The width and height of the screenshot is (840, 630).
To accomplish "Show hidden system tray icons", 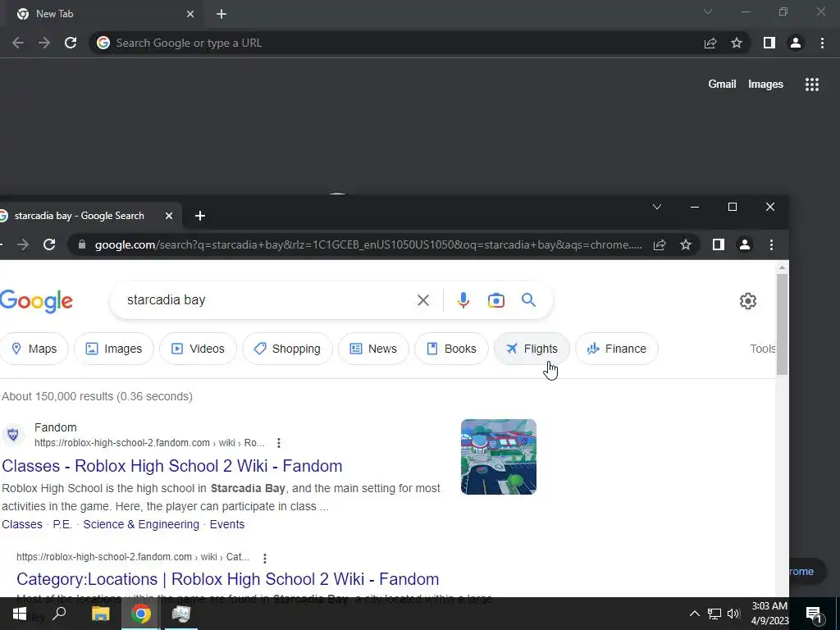I will [x=694, y=614].
